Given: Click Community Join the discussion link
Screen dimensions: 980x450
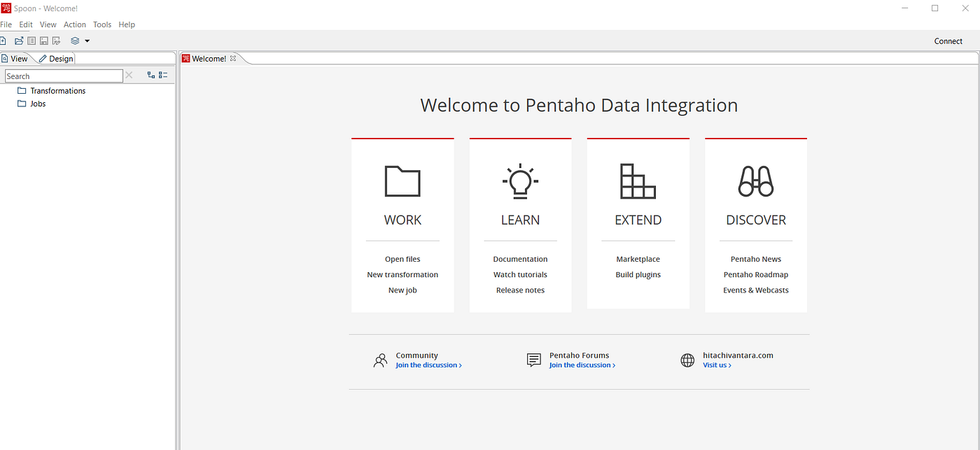Looking at the screenshot, I should (x=428, y=365).
